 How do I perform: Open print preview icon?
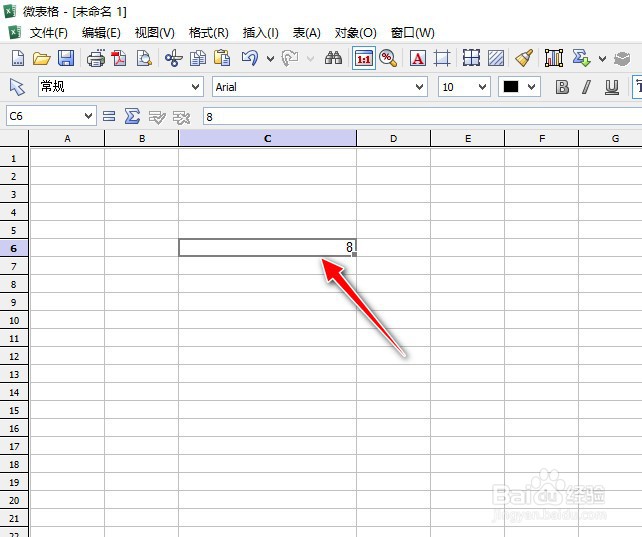pos(144,59)
